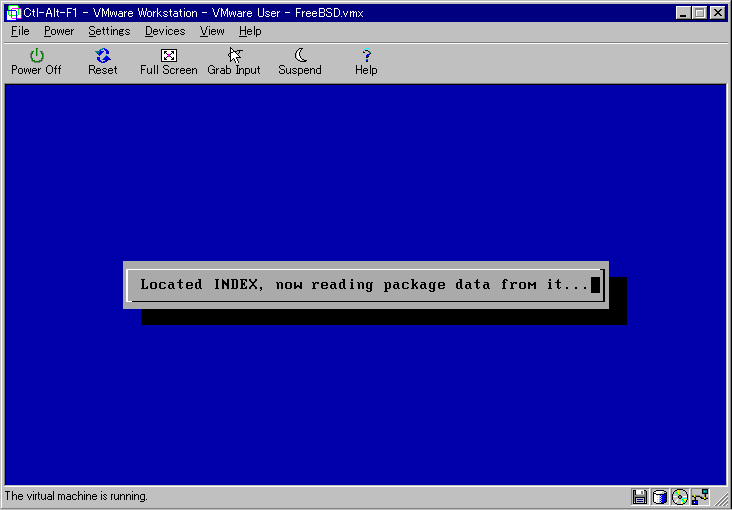Open the File menu

point(20,31)
